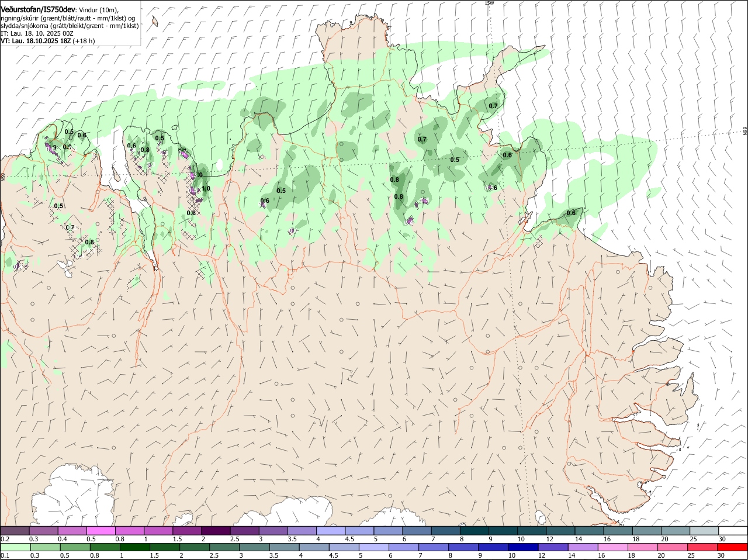Pick the upper-row swatch above the 20 label
748x560 pixels.
click(676, 531)
